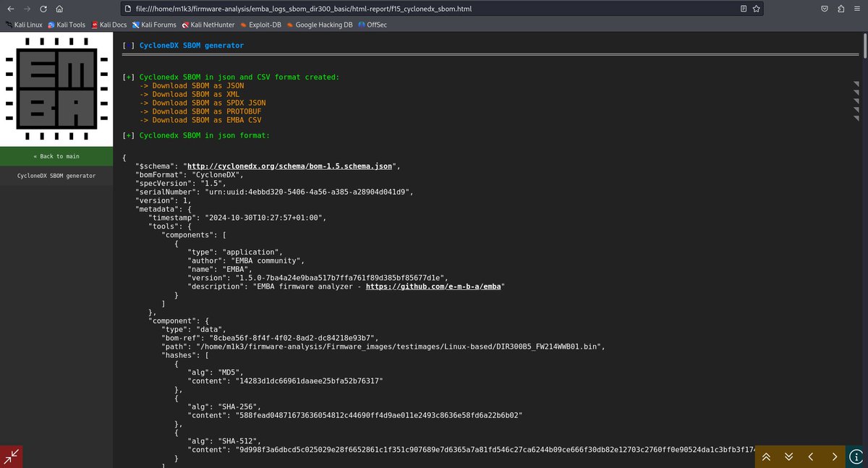This screenshot has height=468, width=868.
Task: Open the Kali Docs bookmark
Action: [x=109, y=25]
